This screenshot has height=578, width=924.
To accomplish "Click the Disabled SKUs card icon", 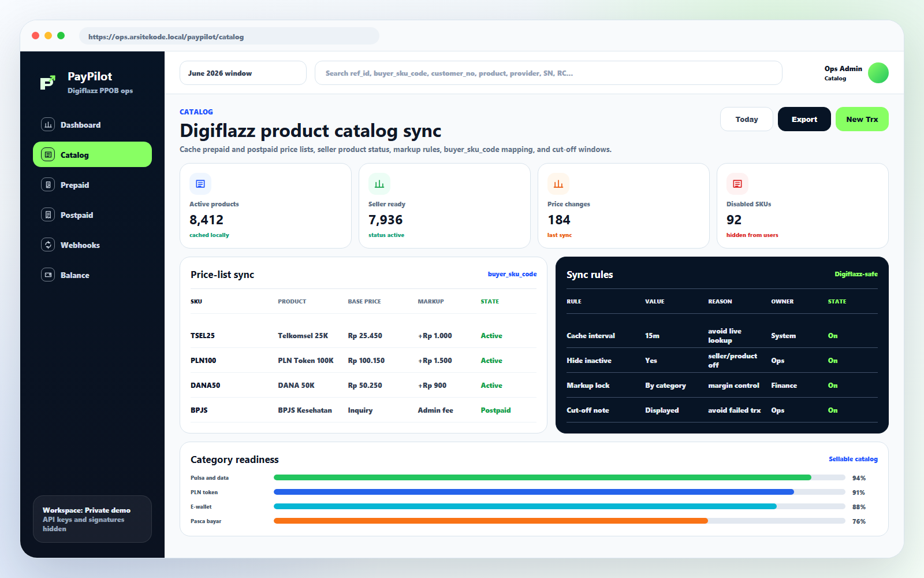I will pyautogui.click(x=737, y=184).
